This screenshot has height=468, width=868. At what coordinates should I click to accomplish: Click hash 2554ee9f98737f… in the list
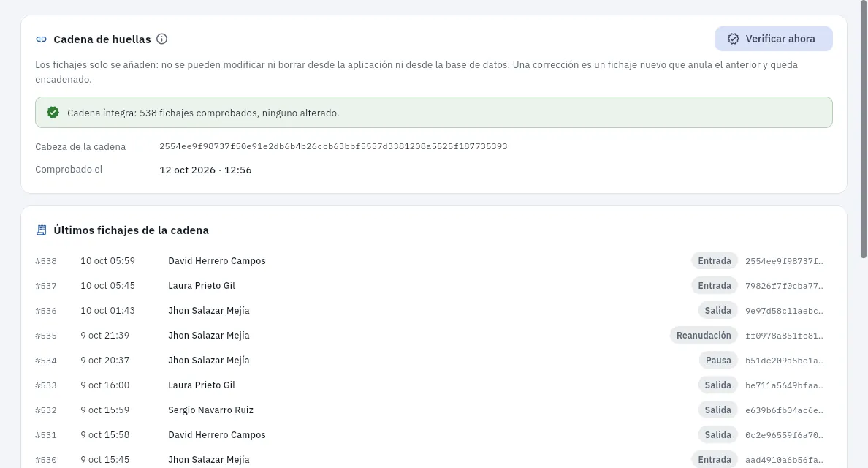click(784, 261)
